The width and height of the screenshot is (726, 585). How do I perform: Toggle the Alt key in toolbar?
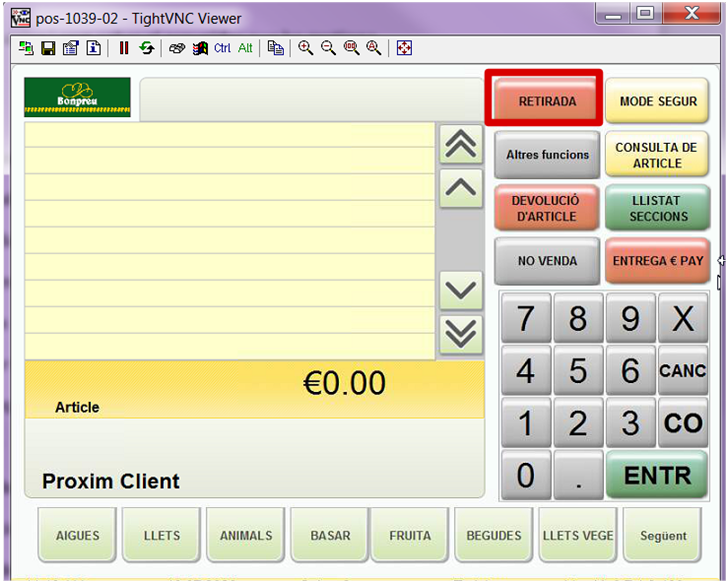pyautogui.click(x=245, y=48)
